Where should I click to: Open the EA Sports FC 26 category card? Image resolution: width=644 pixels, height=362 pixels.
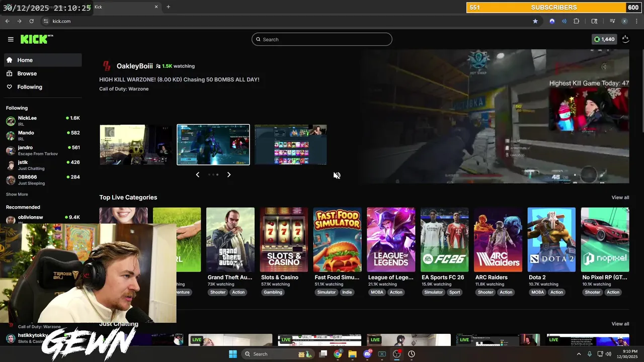click(x=444, y=240)
